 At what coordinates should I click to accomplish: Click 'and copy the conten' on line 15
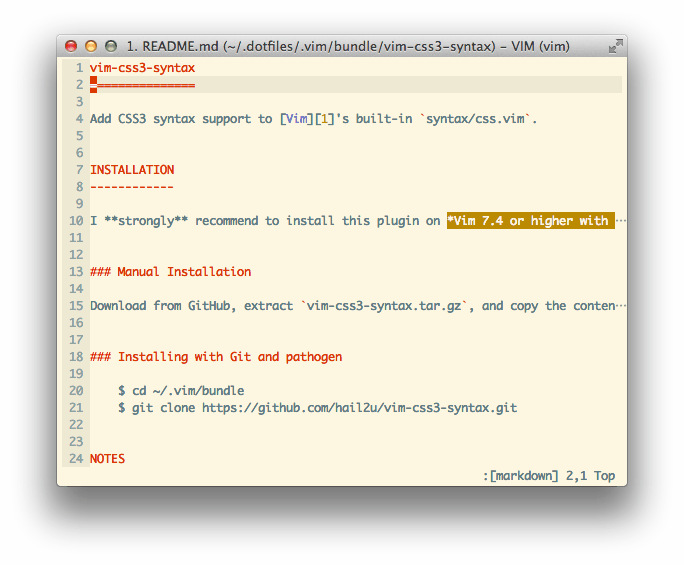[549, 306]
